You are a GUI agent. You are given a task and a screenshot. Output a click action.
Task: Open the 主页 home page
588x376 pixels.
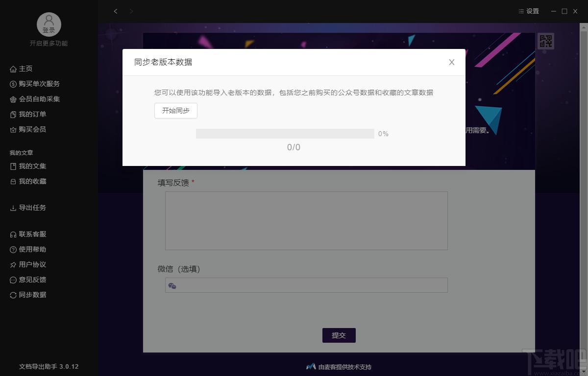(25, 69)
